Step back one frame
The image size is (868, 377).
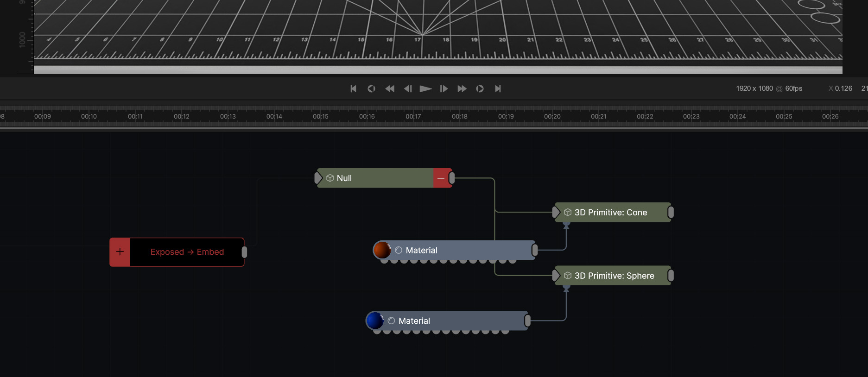408,88
